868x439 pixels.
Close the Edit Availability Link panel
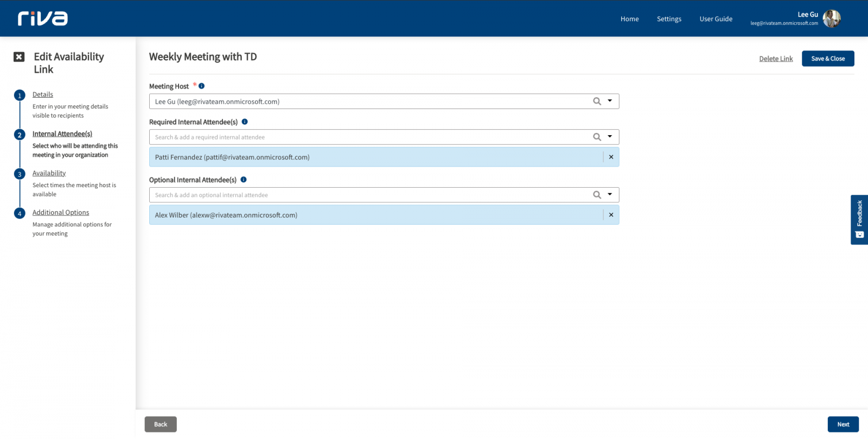click(x=19, y=57)
